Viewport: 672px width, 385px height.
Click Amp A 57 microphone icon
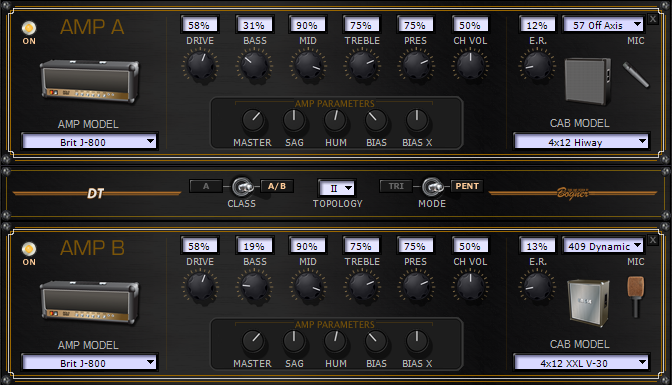pos(636,75)
